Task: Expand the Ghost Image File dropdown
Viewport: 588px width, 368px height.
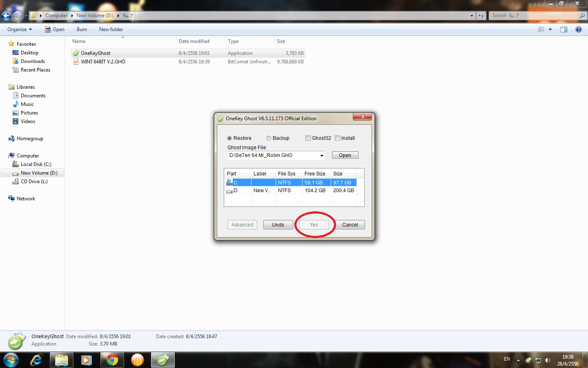Action: pos(322,155)
